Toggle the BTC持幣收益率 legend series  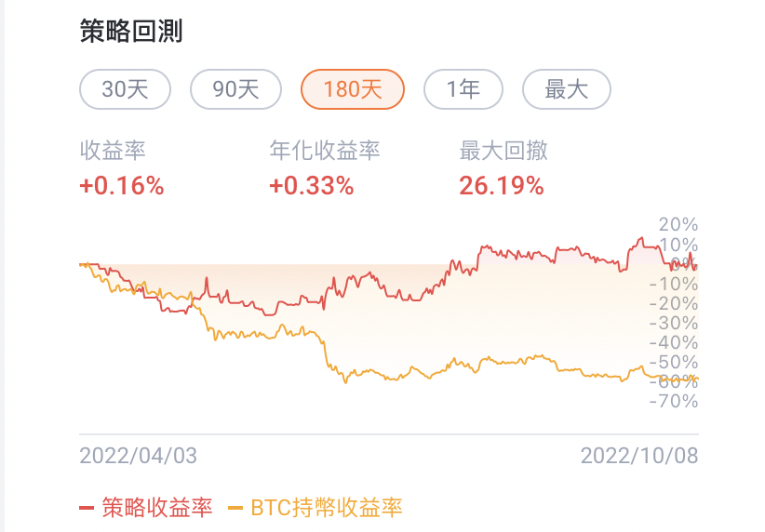pyautogui.click(x=327, y=507)
